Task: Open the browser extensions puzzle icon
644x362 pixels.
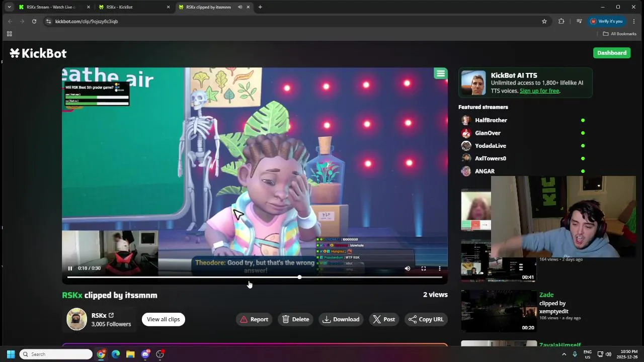Action: coord(561,21)
